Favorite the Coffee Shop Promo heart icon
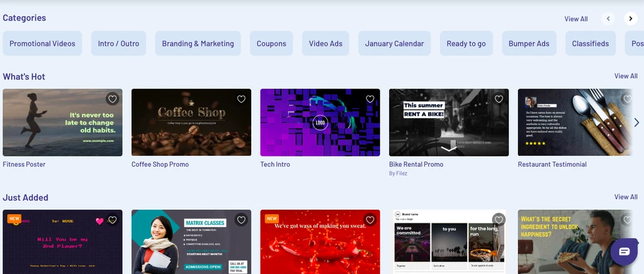644x274 pixels. point(241,99)
